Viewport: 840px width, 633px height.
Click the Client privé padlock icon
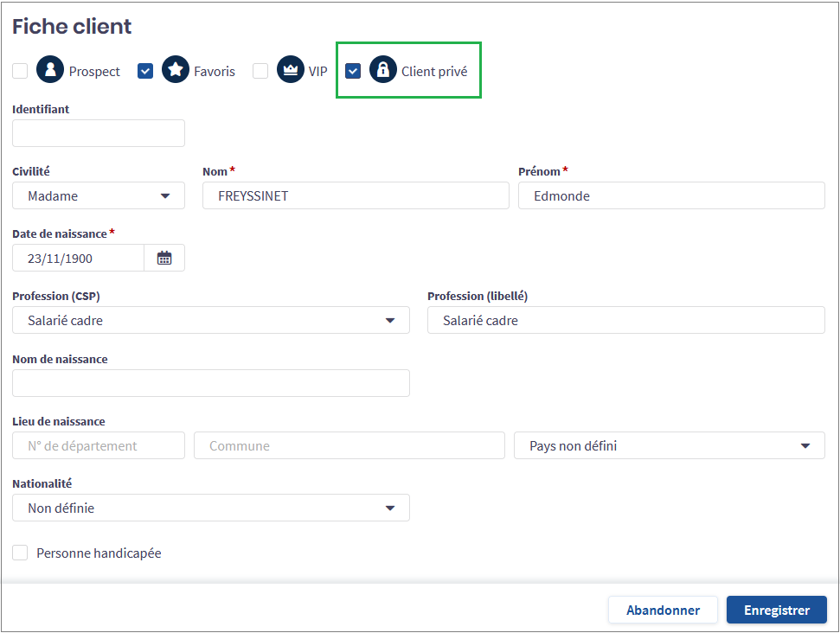tap(383, 70)
